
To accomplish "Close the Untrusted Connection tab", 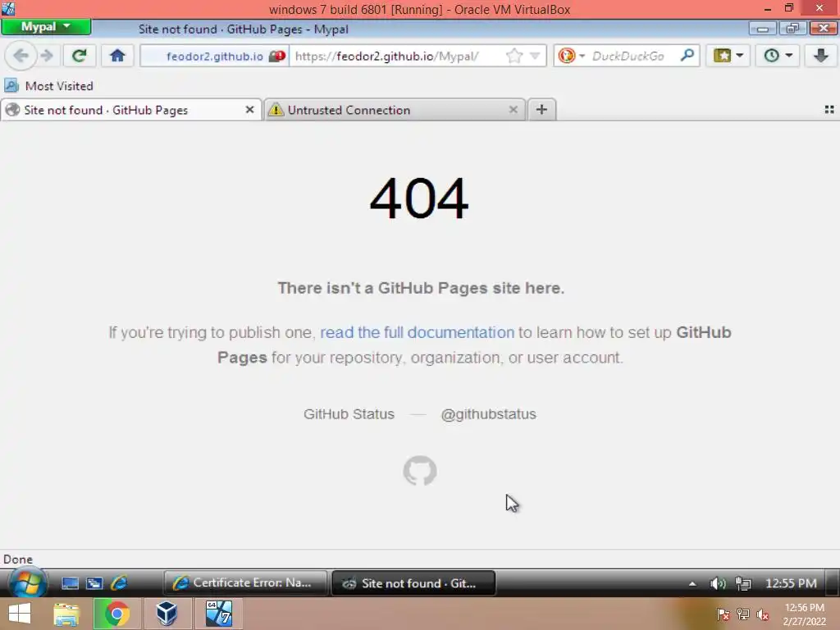I will click(x=514, y=110).
